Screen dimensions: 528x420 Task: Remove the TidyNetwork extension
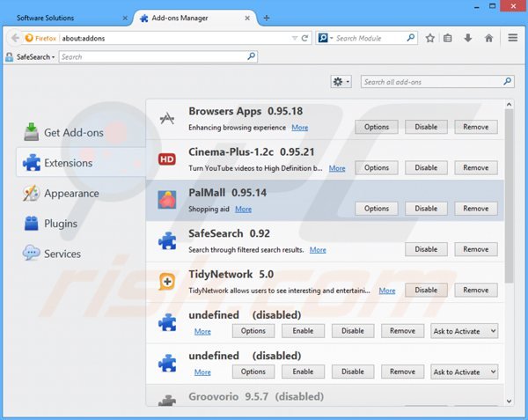click(476, 290)
